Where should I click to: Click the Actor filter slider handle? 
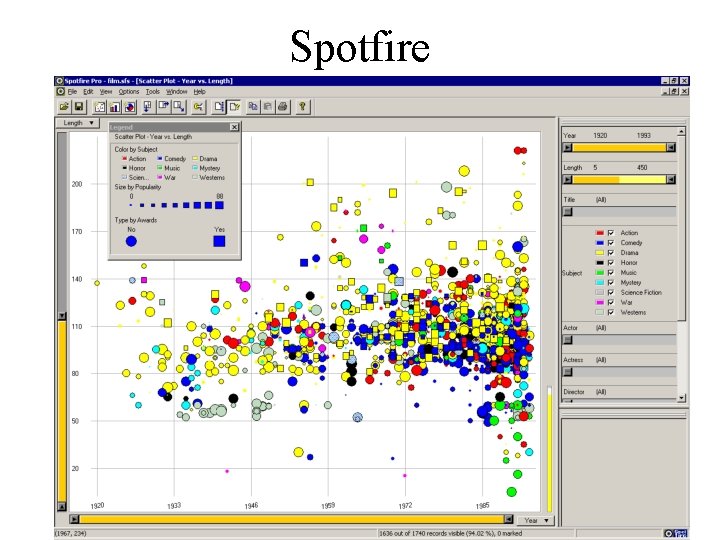coord(568,340)
